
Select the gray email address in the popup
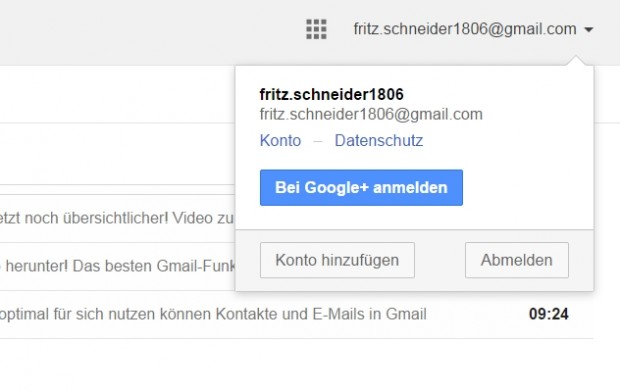[371, 114]
